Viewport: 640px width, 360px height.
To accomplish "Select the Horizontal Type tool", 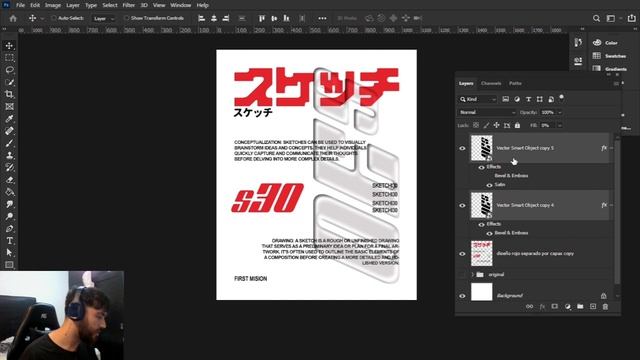I will [x=9, y=241].
